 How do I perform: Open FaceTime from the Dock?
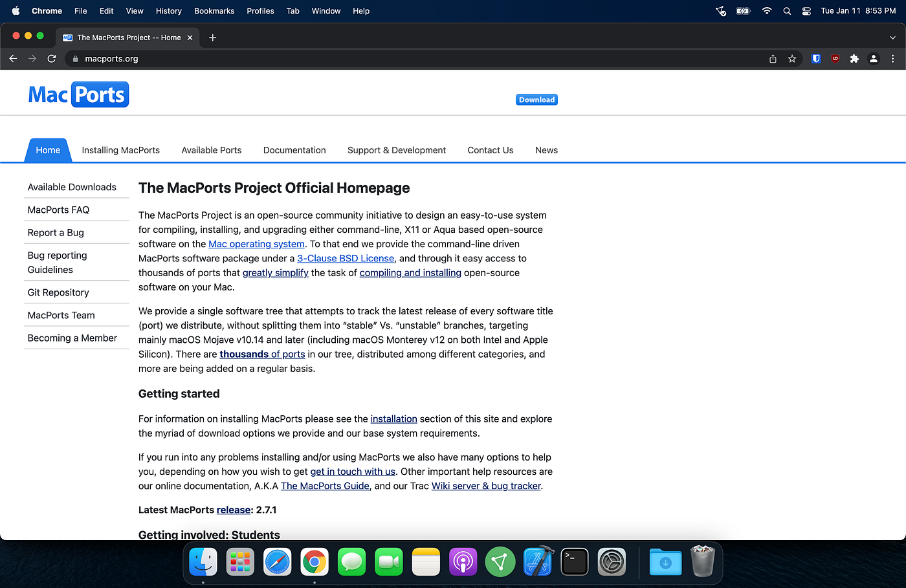389,561
